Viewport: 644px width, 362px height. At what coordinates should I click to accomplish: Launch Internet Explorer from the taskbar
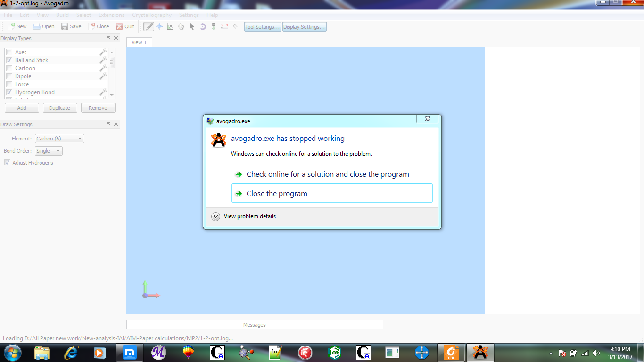pyautogui.click(x=71, y=352)
